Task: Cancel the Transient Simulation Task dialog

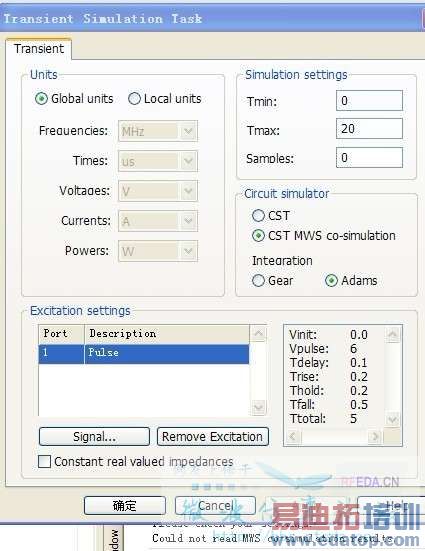Action: [215, 505]
